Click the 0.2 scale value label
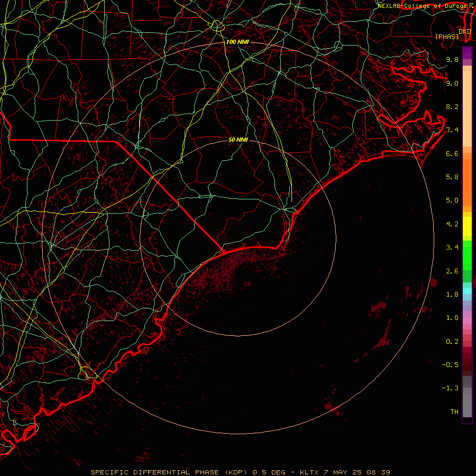This screenshot has width=476, height=476. 452,342
